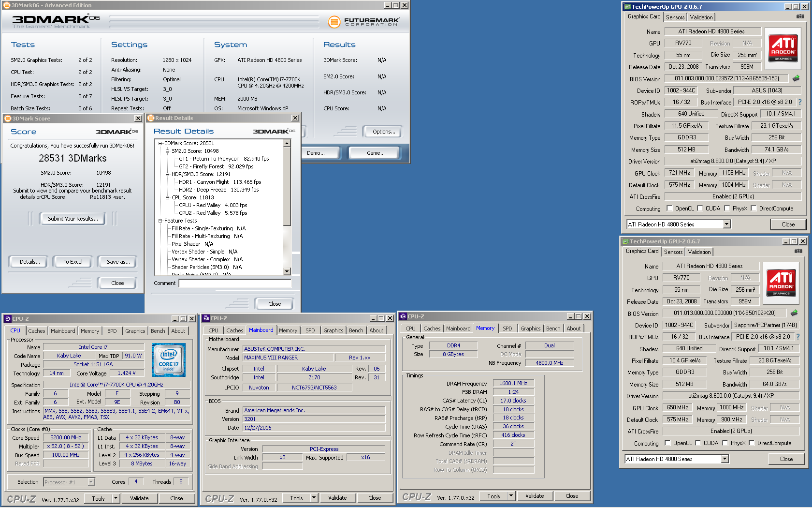Open Tools dropdown arrow in CPU-Z Memory window
The image size is (812, 508).
[511, 496]
